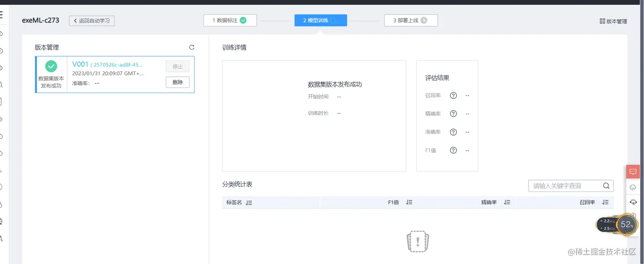Screen dimensions: 644x264
Task: Open the red feedback chat widget
Action: (633, 172)
